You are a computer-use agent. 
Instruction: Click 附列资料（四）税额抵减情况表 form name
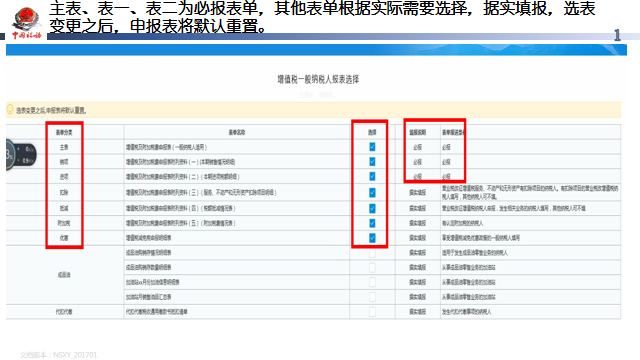[180, 208]
